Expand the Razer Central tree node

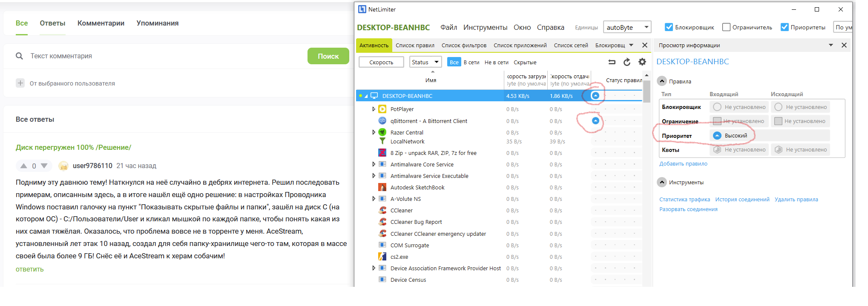(374, 132)
